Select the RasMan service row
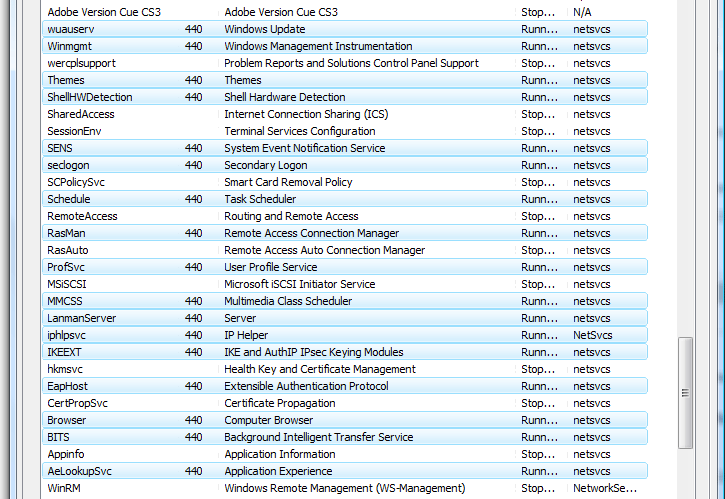 pos(344,233)
